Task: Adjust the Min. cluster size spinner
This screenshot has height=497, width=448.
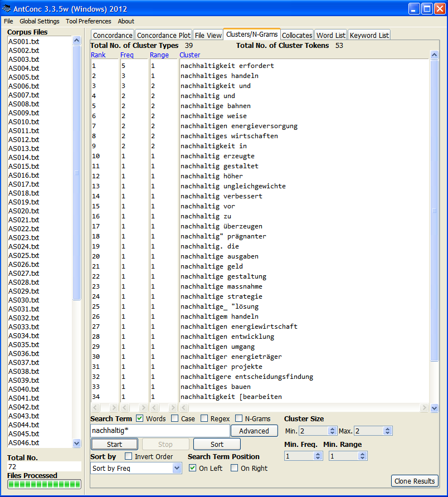Action: 332,431
